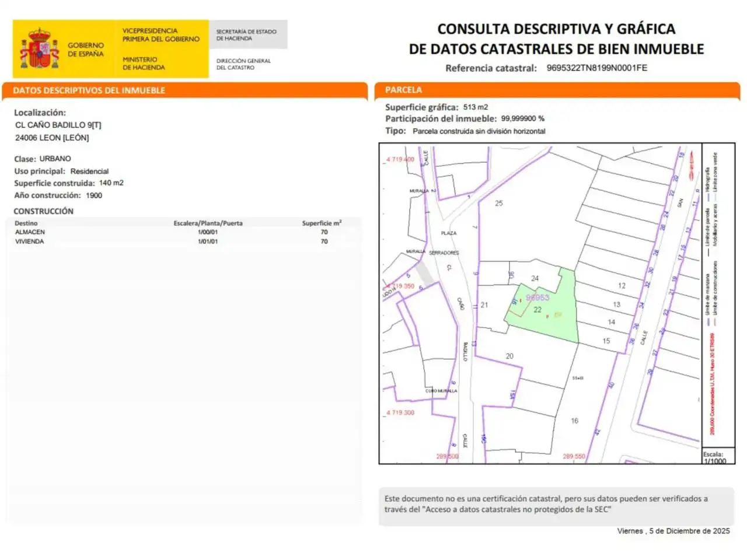747x560 pixels.
Task: Click parcel number 16 on the map
Action: [575, 421]
